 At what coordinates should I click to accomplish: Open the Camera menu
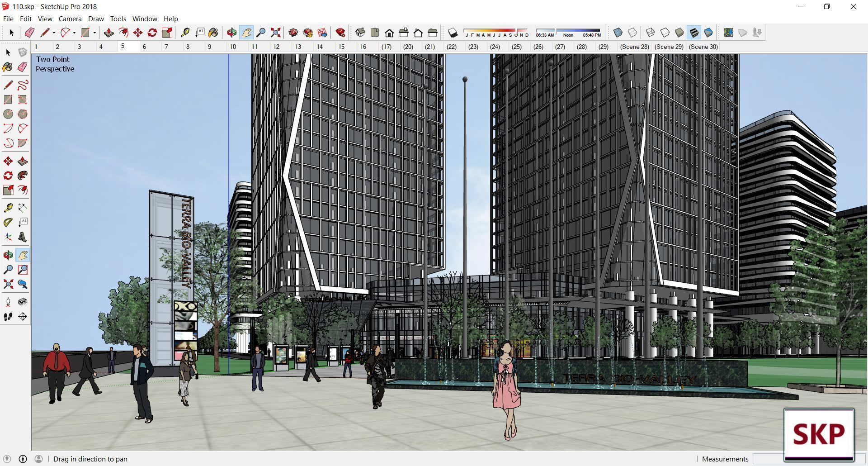[70, 19]
